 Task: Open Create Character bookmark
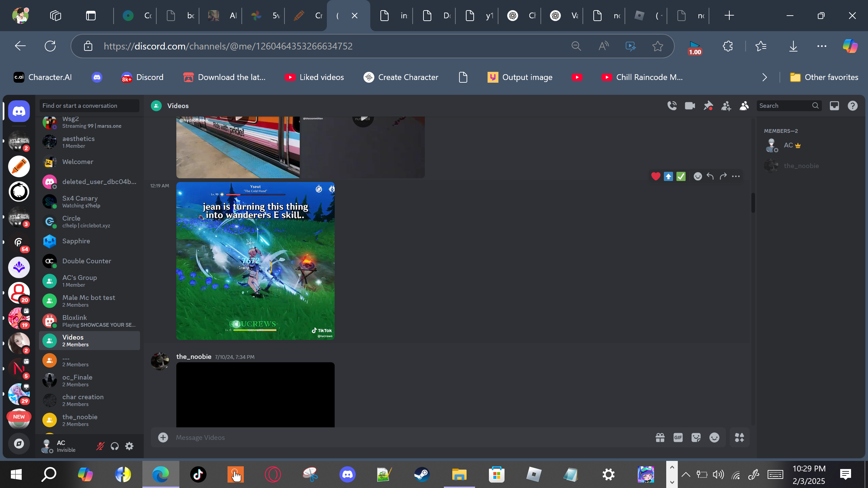coord(401,77)
